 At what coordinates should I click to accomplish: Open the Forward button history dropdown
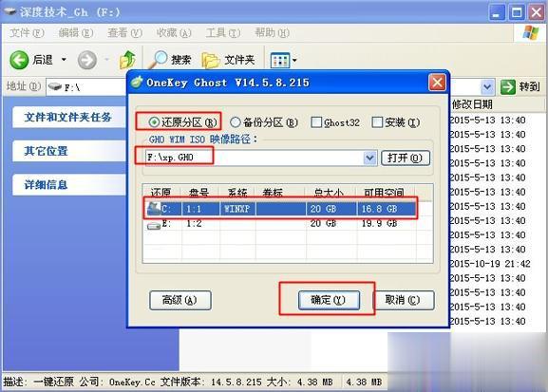pyautogui.click(x=106, y=60)
